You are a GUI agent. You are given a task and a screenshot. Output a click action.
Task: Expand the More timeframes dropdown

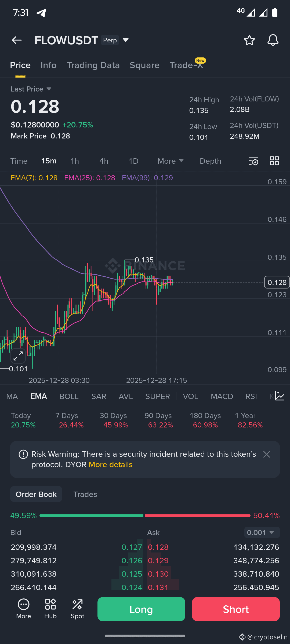(x=171, y=161)
